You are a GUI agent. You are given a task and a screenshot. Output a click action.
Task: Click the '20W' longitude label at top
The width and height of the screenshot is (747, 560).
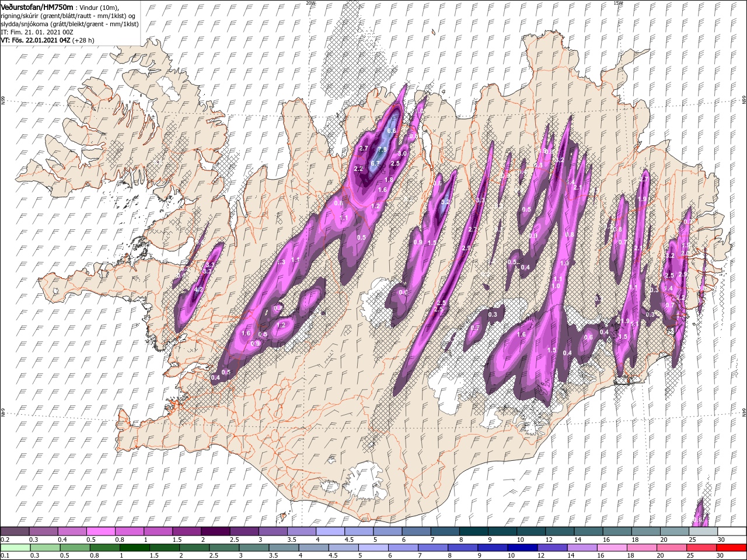pyautogui.click(x=310, y=3)
